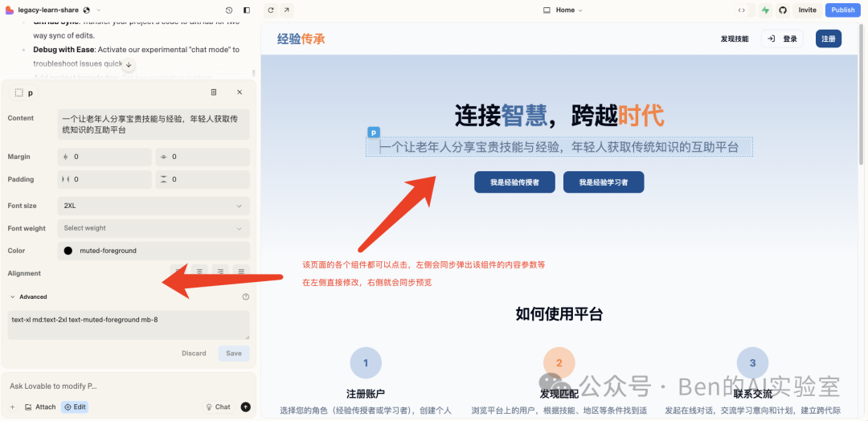Open the Font weight select dropdown
Image resolution: width=868 pixels, height=421 pixels.
pos(154,228)
